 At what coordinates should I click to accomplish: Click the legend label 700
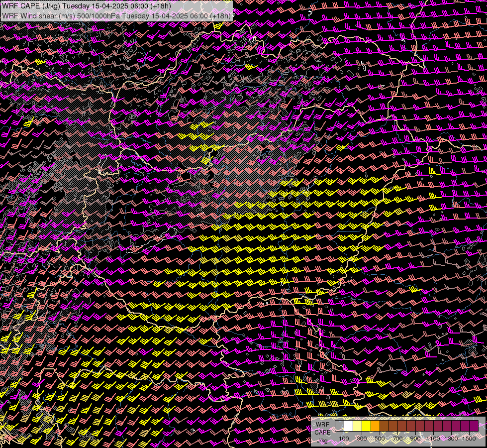click(397, 439)
